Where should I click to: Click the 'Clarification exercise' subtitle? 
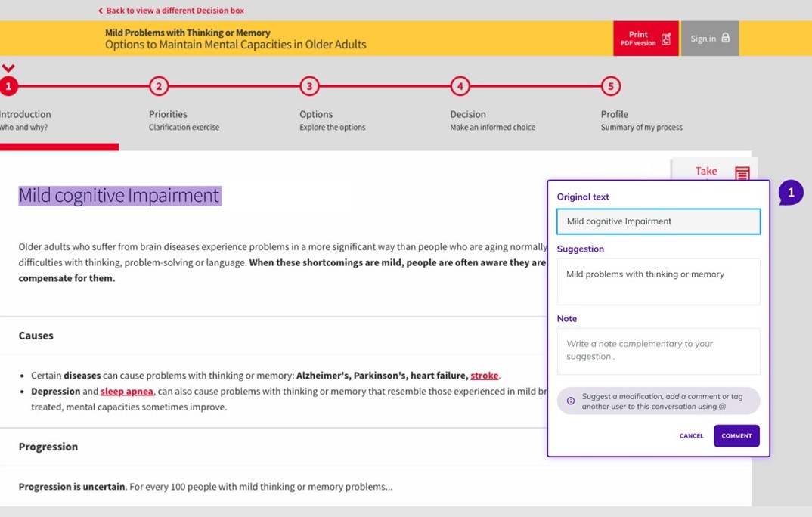(184, 127)
